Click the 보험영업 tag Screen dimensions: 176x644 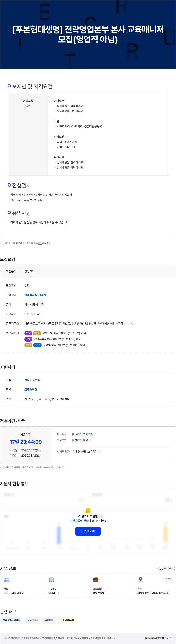(49, 620)
